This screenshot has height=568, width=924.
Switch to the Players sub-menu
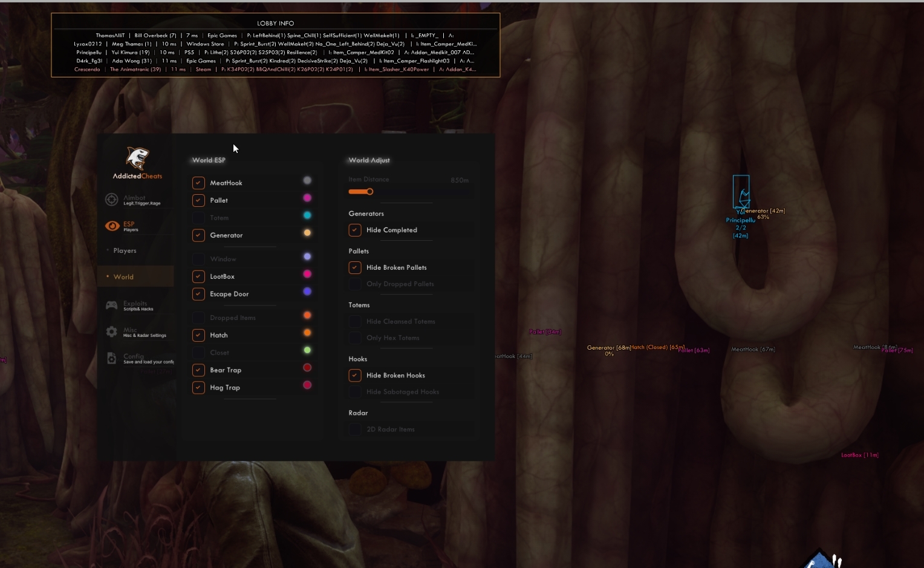point(125,250)
